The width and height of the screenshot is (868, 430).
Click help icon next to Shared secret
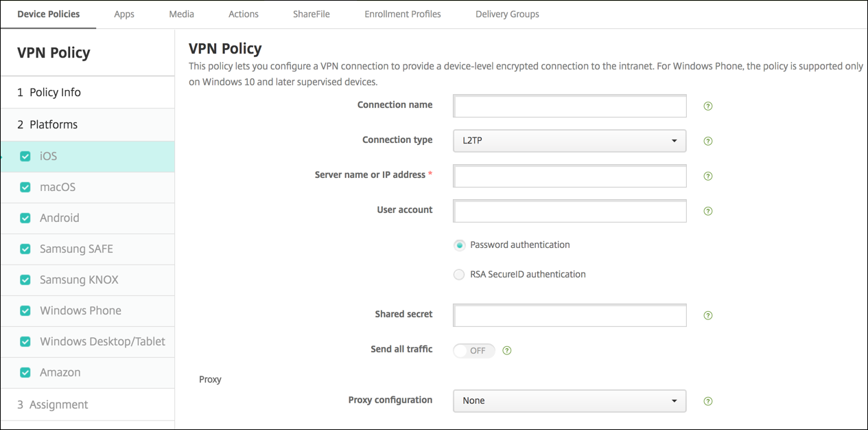tap(708, 316)
